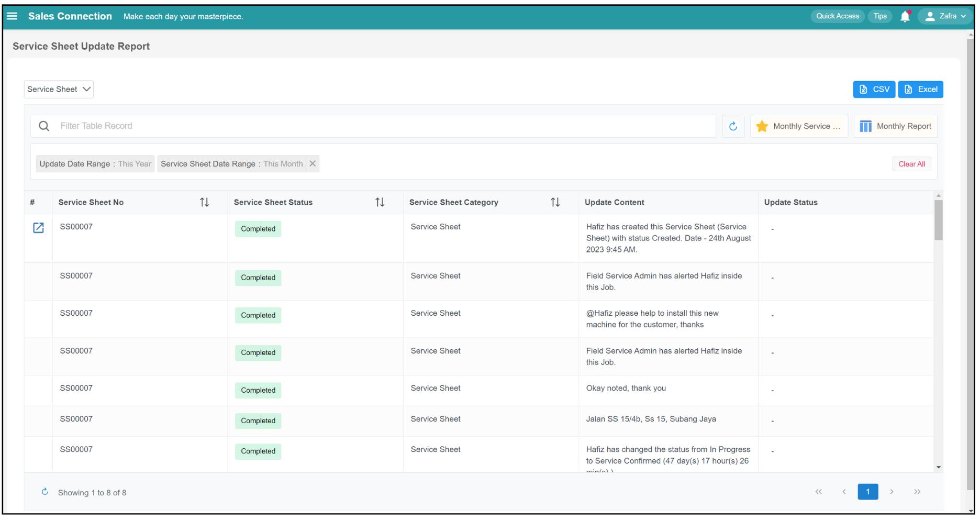Clear All filters
The height and width of the screenshot is (520, 980).
(911, 164)
